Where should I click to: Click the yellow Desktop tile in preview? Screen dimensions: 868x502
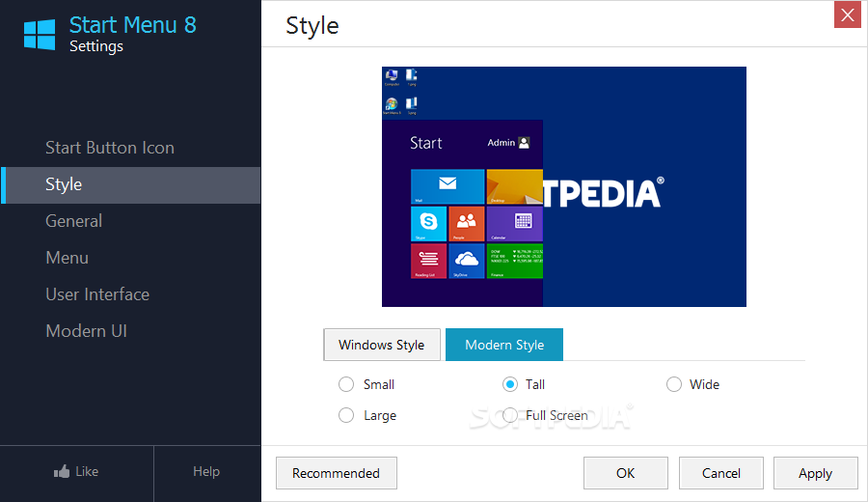pyautogui.click(x=514, y=186)
